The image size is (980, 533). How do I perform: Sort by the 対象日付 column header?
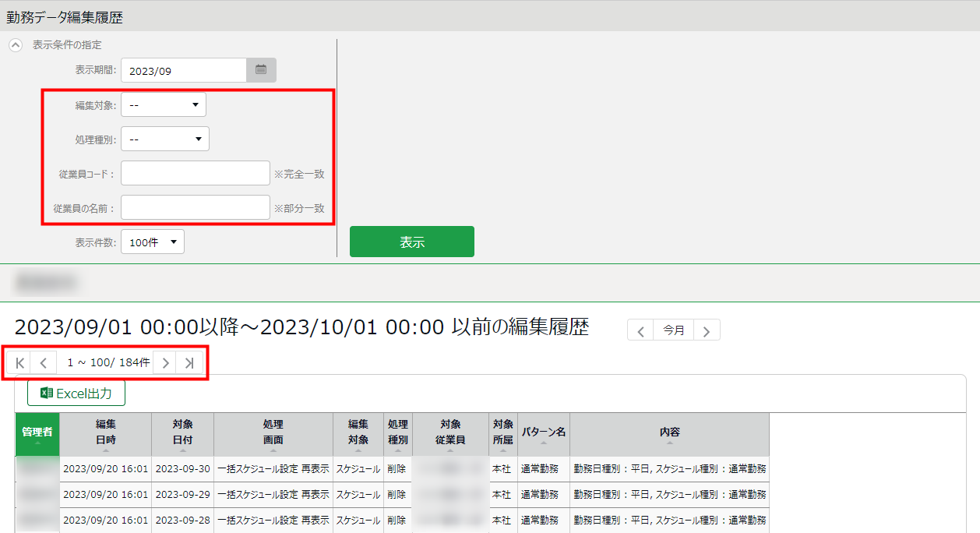(182, 434)
